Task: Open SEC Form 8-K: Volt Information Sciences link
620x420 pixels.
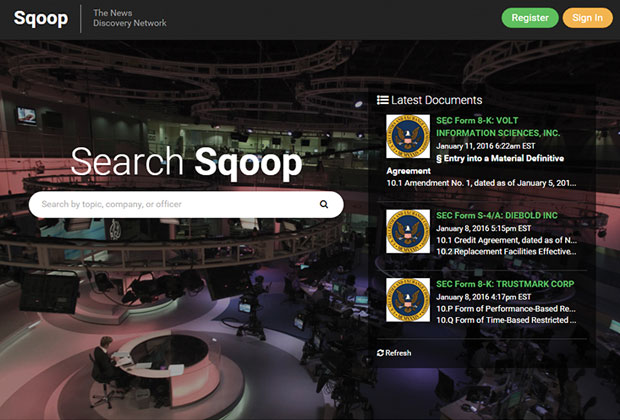Action: pos(498,126)
